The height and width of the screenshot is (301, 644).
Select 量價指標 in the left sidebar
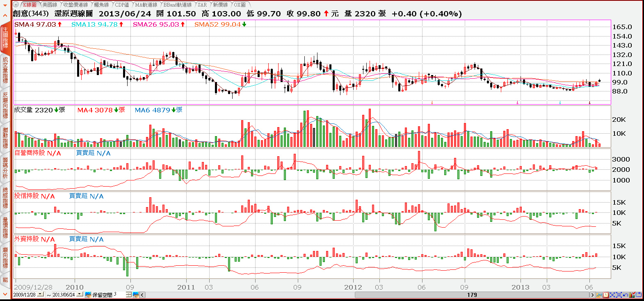(x=5, y=228)
